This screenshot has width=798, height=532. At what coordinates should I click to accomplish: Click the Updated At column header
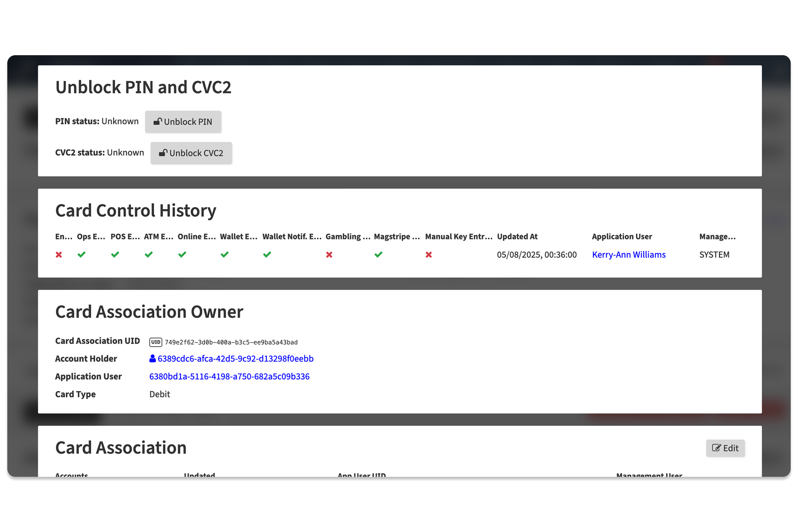coord(517,236)
